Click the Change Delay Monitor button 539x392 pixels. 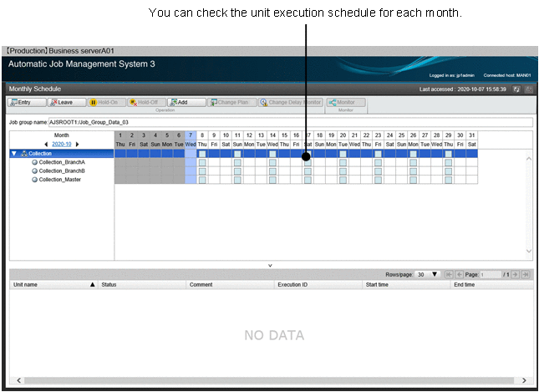[291, 103]
